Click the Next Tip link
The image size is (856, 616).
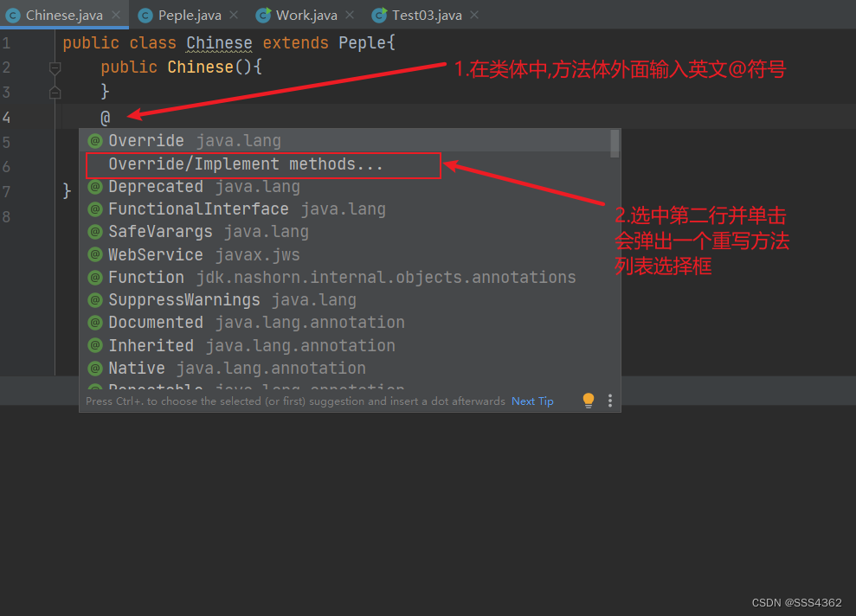point(532,401)
